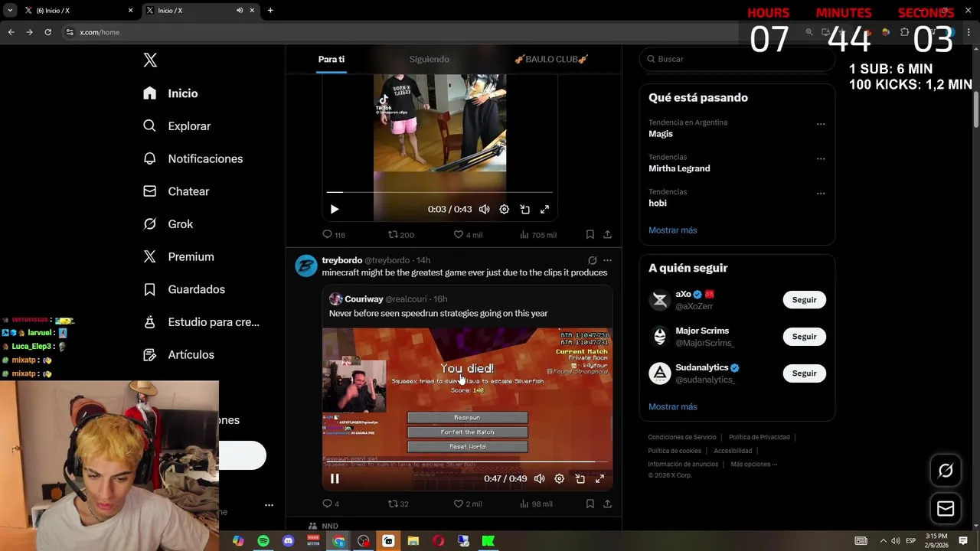
Task: Open more options for Magis trend
Action: click(x=821, y=124)
